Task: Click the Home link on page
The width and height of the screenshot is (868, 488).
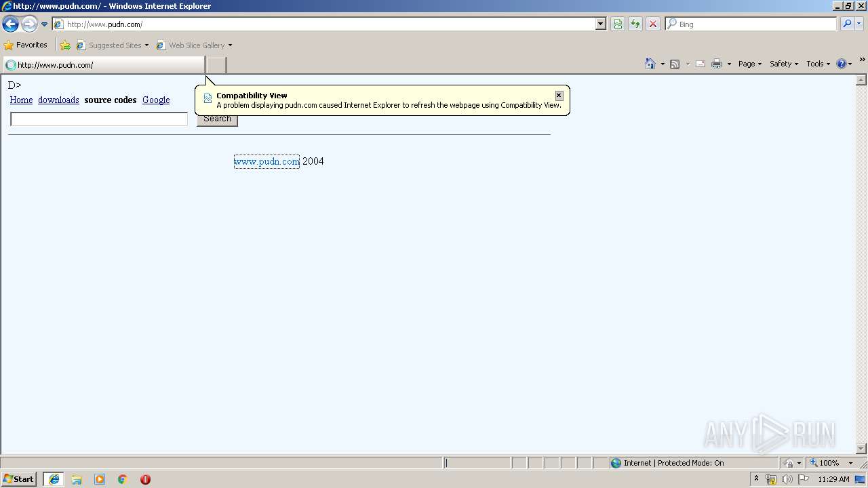Action: (x=21, y=100)
